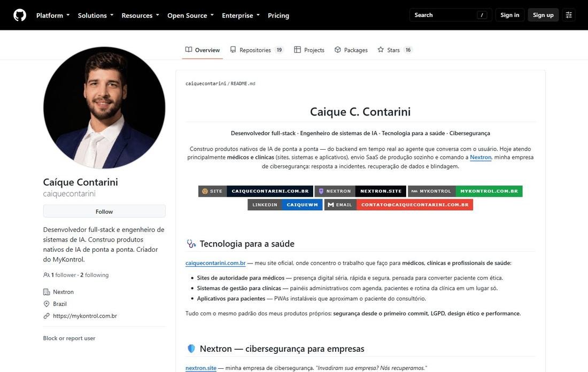Open the MYKONTROL mykontrol.com.br badge
Viewport: 588px width, 372px height.
[465, 191]
